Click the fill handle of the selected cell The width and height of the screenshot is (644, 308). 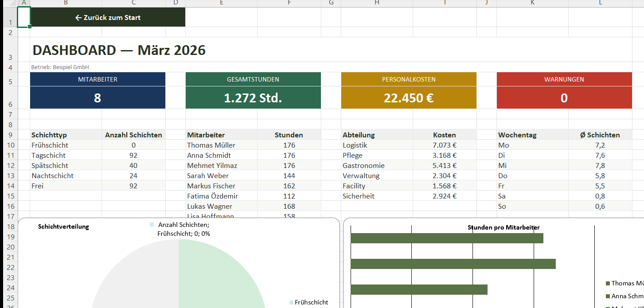click(30, 27)
